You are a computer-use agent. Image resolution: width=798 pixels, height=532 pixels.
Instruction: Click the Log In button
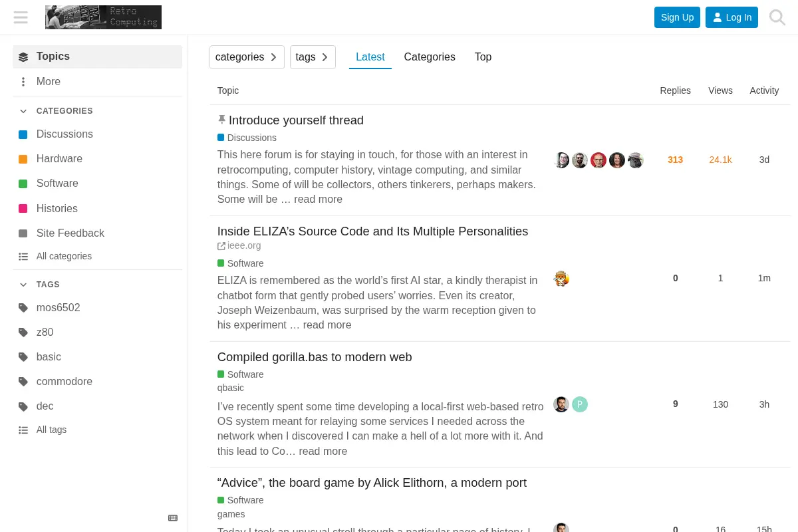pos(731,17)
